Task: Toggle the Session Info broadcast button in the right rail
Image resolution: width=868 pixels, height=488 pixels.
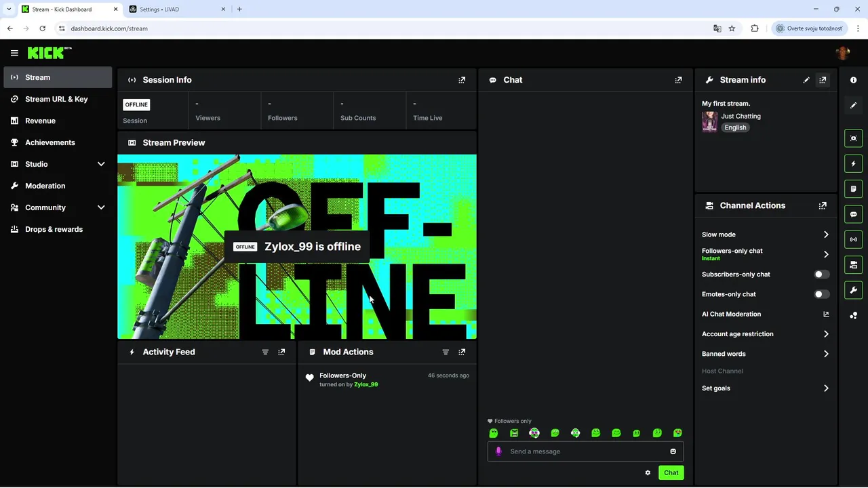Action: [853, 239]
